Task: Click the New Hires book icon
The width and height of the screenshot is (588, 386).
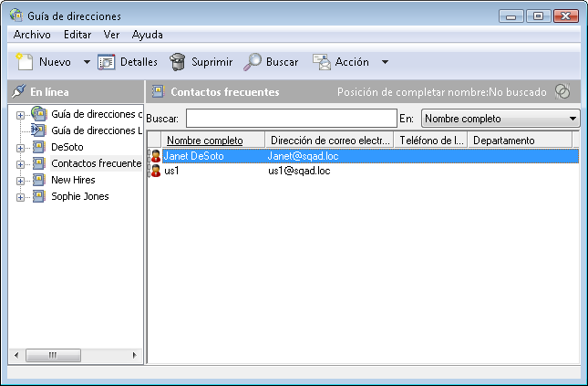Action: pos(39,180)
